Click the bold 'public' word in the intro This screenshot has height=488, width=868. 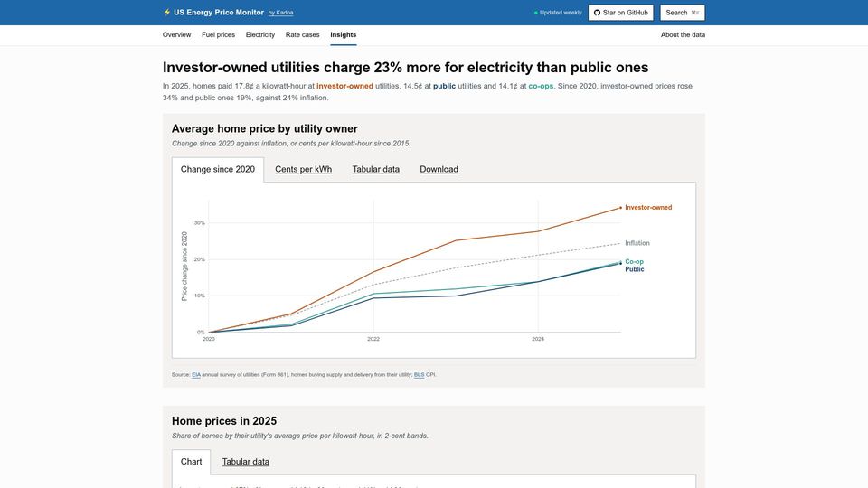(x=445, y=86)
